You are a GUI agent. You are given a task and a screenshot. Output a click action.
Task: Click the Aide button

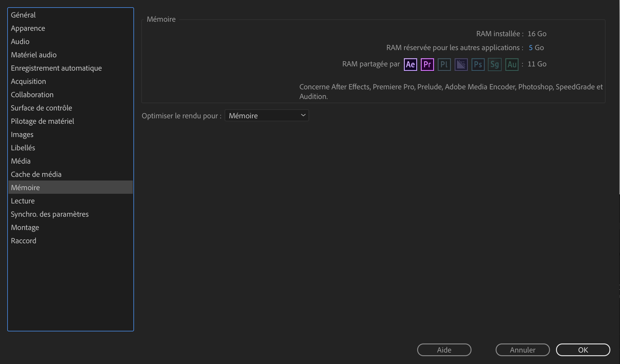[x=444, y=350]
